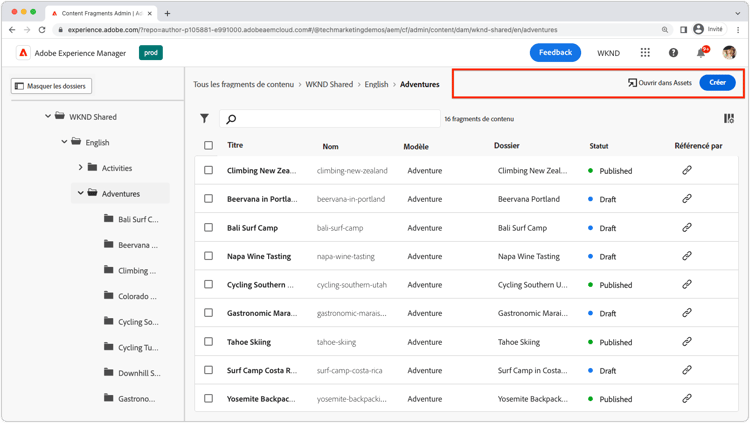This screenshot has height=423, width=750.
Task: Check the Gastronomic Marais row
Action: [209, 313]
